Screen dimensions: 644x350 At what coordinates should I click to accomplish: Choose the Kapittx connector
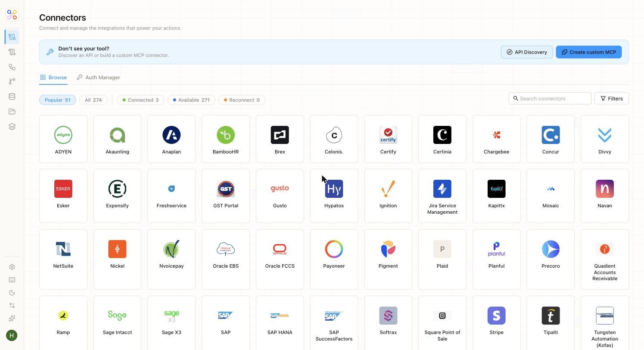pyautogui.click(x=496, y=196)
